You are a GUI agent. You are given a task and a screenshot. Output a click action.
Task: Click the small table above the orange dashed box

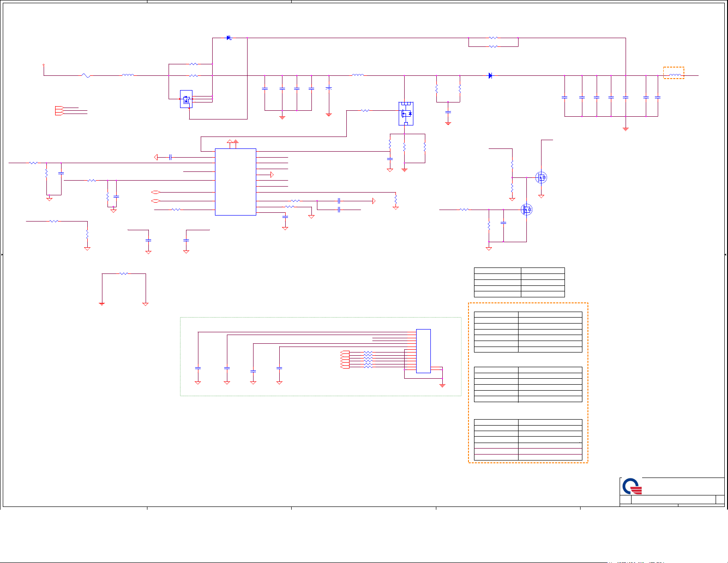coord(519,282)
